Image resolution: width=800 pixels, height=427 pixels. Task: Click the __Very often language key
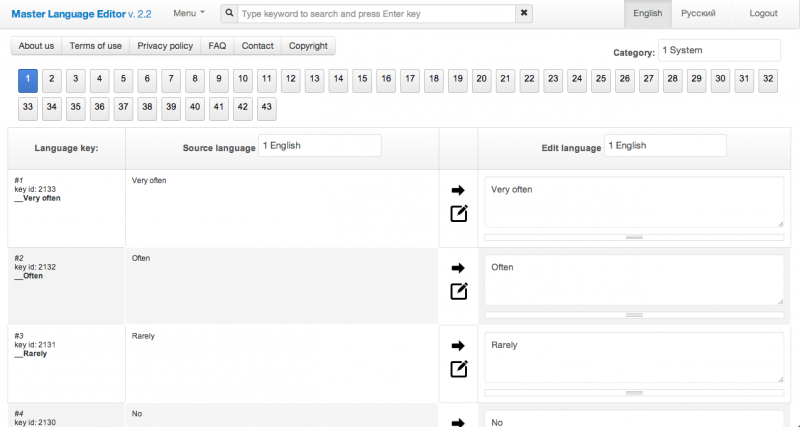[x=37, y=198]
